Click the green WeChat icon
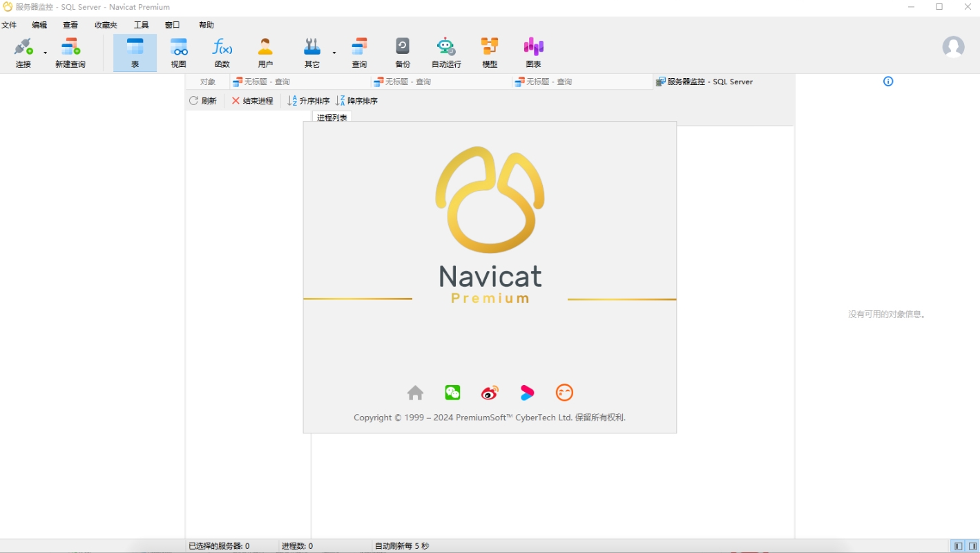This screenshot has width=980, height=553. (x=452, y=393)
